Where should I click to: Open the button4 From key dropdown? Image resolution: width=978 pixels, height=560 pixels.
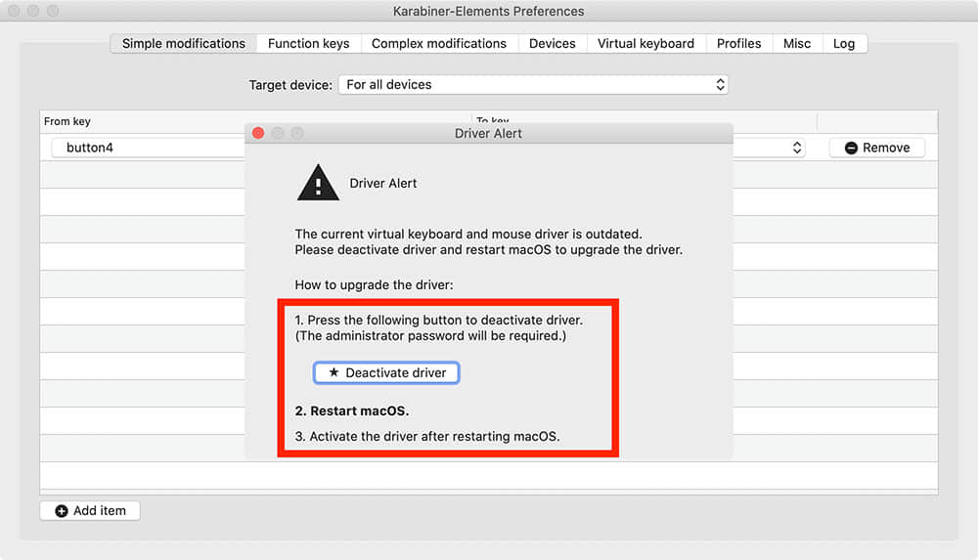149,148
